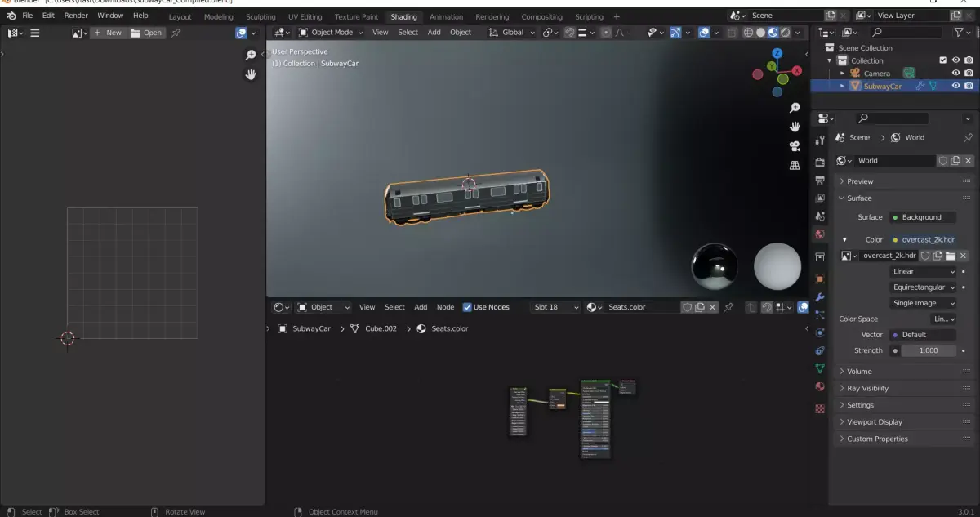Enable wireframe viewport shading mode
The width and height of the screenshot is (980, 517).
(748, 33)
